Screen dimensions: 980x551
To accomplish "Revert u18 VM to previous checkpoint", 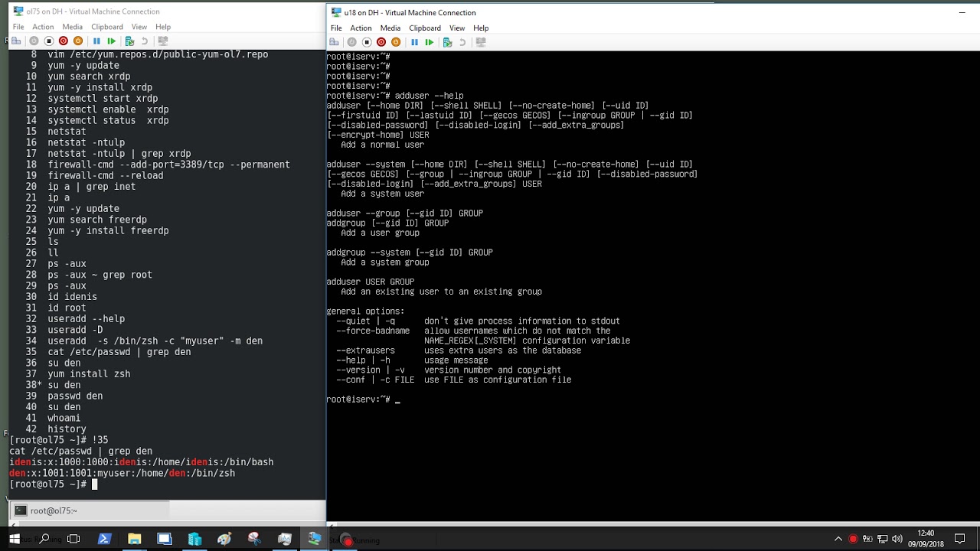I will (x=462, y=42).
